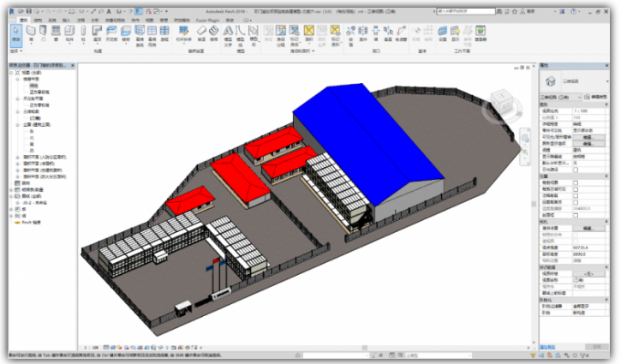Toggle the Section Box checkbox
This screenshot has height=364, width=627.
click(x=576, y=215)
